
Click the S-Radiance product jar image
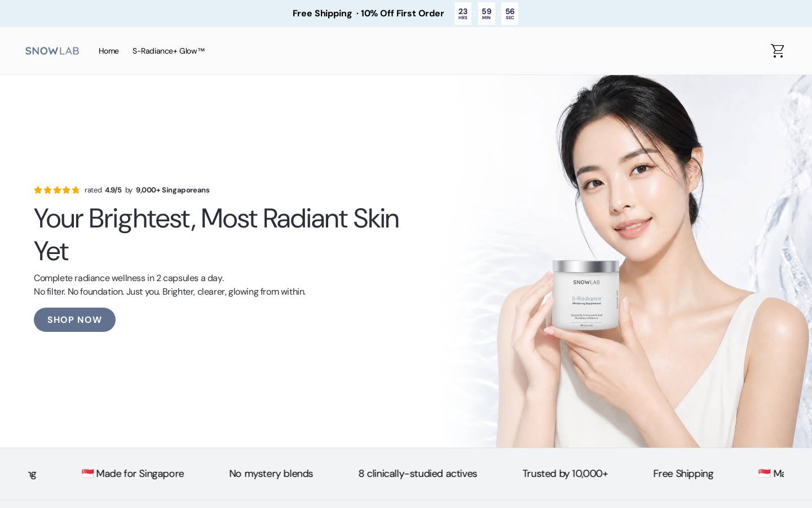[x=586, y=295]
